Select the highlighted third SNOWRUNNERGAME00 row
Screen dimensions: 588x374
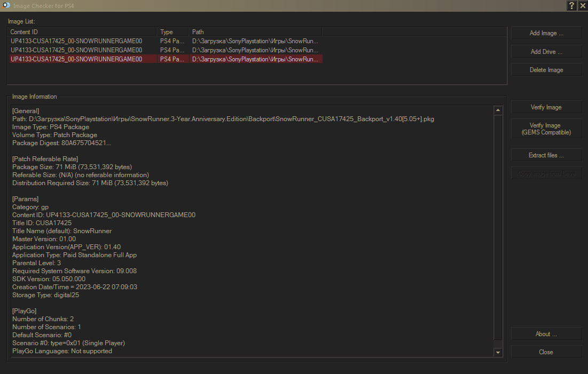165,59
